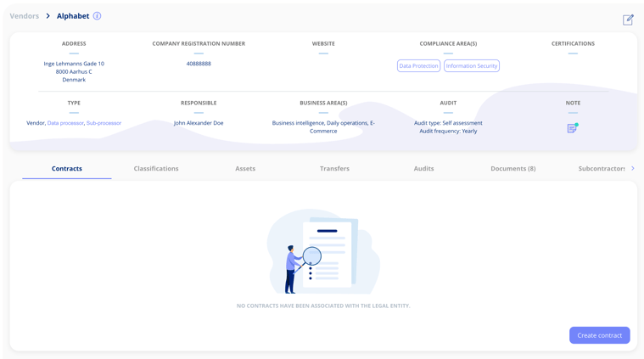
Task: Switch to the Classifications tab
Action: (x=156, y=169)
